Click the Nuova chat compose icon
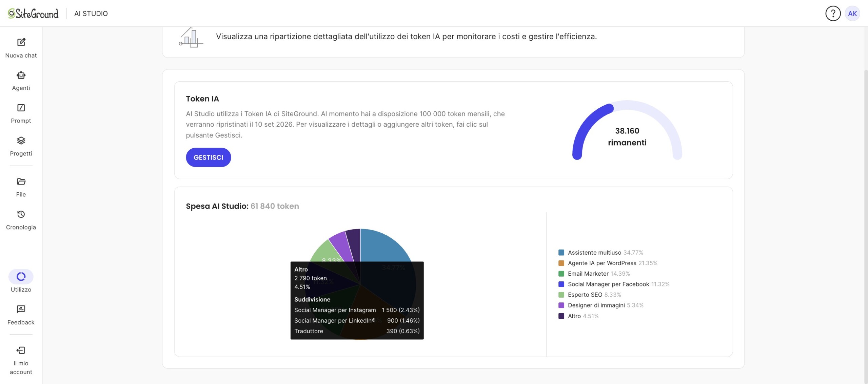The height and width of the screenshot is (384, 868). point(21,42)
